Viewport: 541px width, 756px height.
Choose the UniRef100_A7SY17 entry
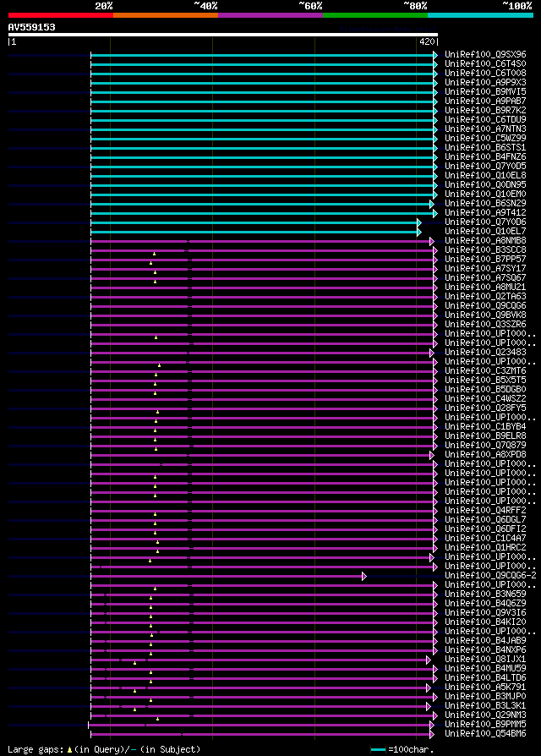point(485,269)
